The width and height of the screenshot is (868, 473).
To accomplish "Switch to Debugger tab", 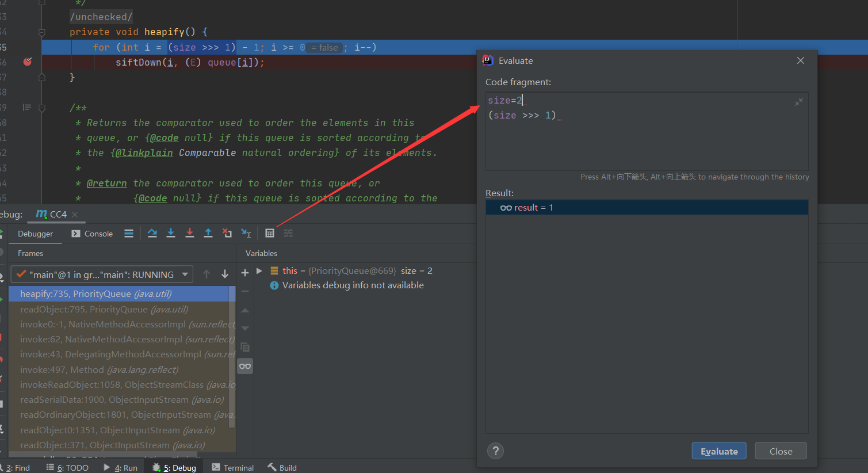I will (35, 234).
